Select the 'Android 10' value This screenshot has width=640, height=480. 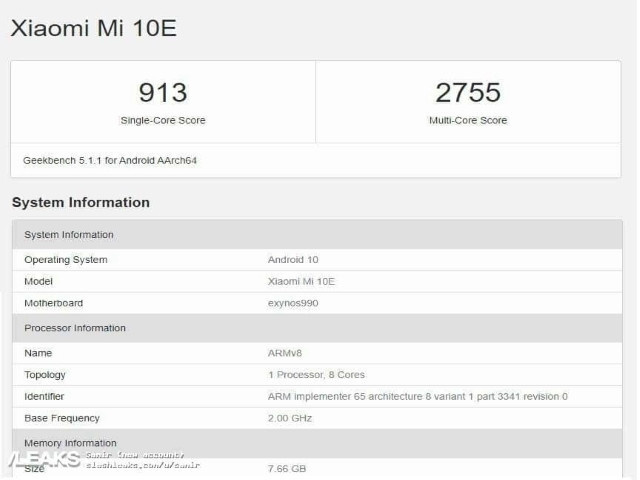pyautogui.click(x=293, y=260)
